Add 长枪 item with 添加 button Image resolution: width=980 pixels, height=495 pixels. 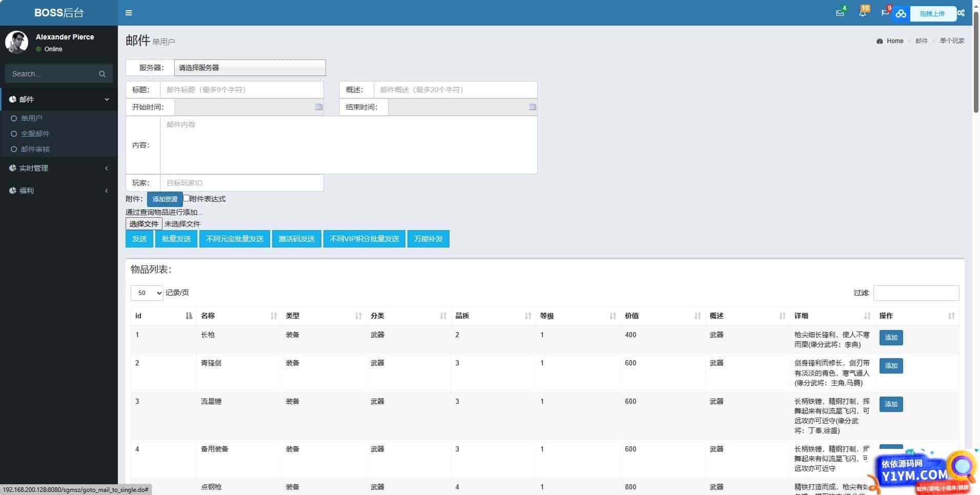click(x=891, y=338)
